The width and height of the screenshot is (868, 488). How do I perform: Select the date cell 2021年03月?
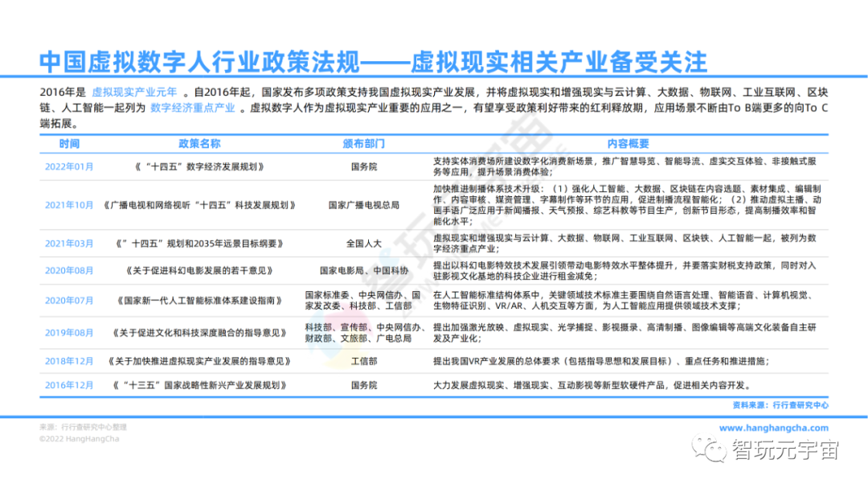(x=69, y=244)
